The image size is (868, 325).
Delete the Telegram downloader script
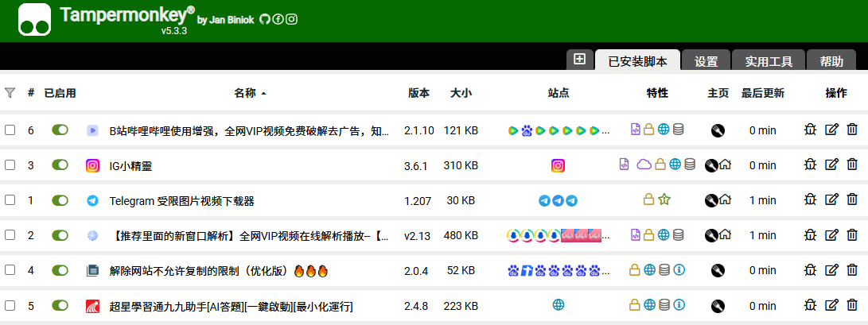point(852,200)
